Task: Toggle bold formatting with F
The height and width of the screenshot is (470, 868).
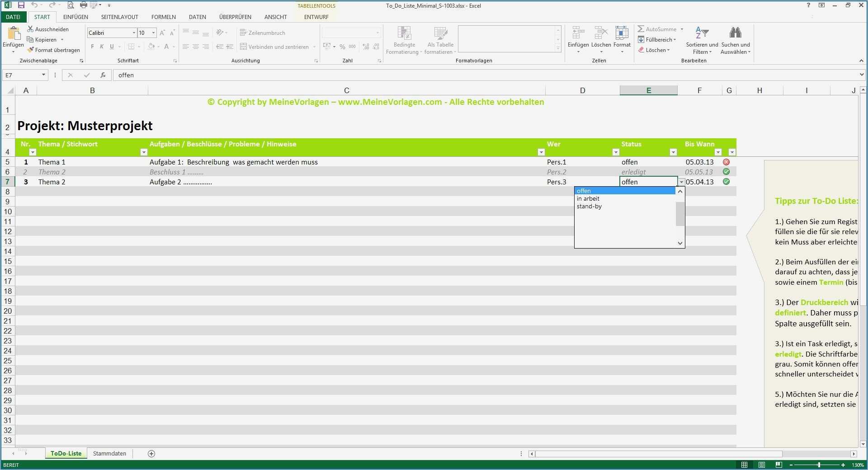Action: point(92,47)
